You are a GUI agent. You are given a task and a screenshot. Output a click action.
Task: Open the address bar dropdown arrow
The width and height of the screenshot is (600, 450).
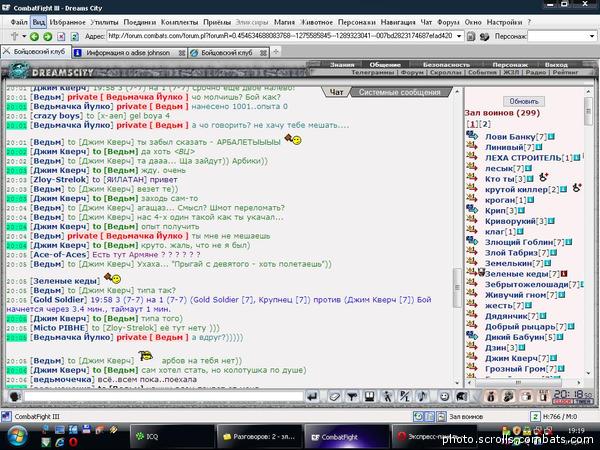[459, 37]
